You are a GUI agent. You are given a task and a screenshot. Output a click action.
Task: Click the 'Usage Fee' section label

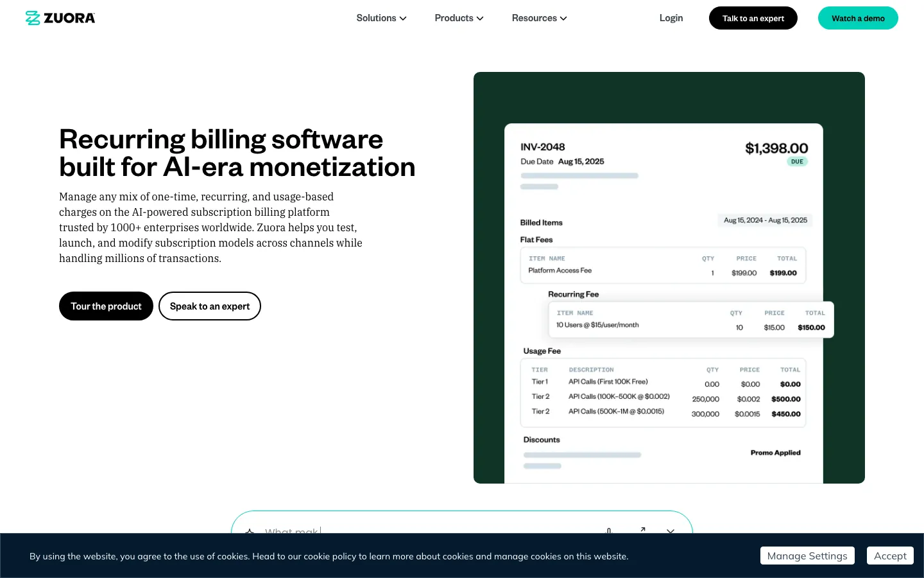click(x=542, y=351)
